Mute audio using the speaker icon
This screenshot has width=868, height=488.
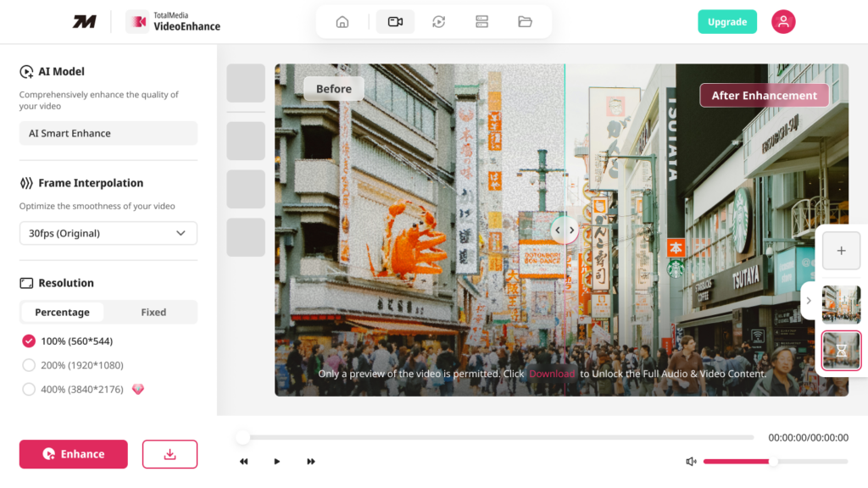click(691, 462)
